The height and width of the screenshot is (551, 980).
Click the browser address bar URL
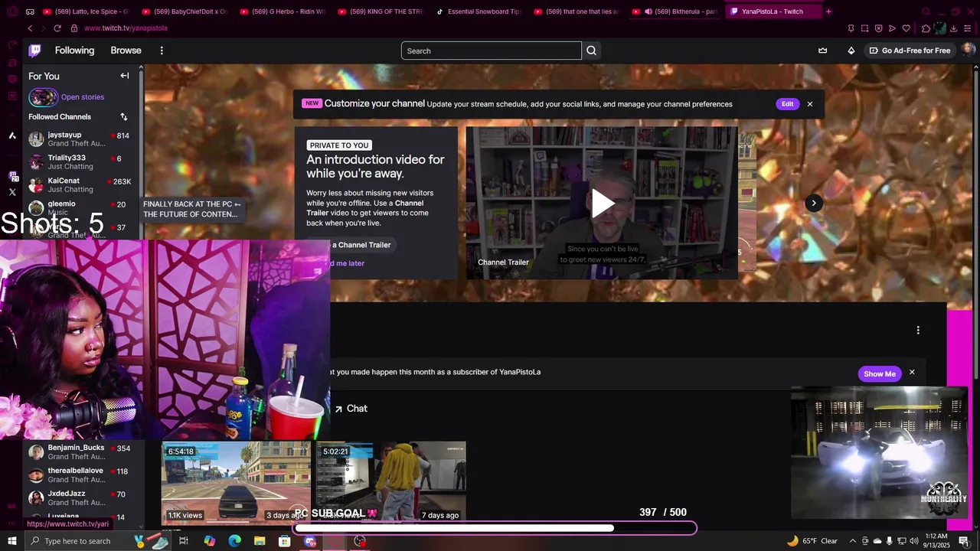(126, 28)
